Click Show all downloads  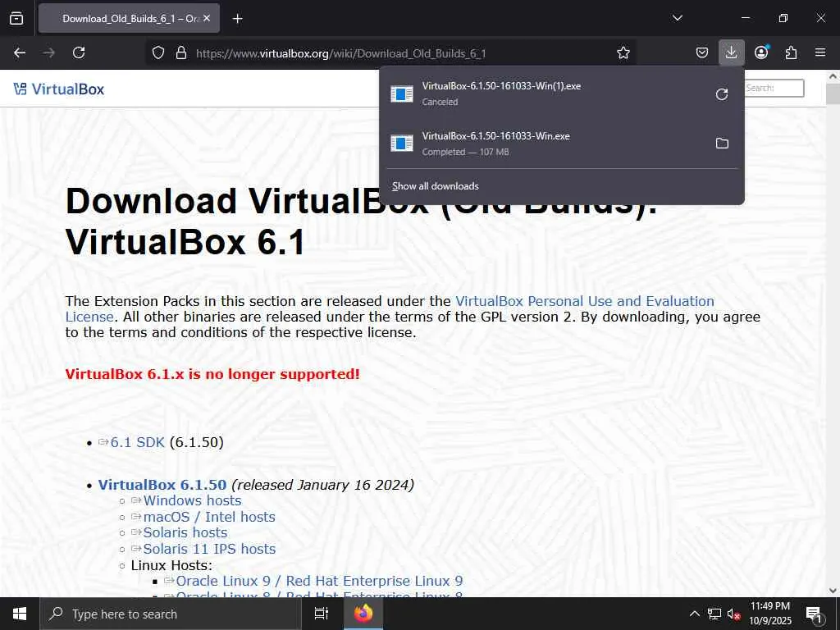[x=435, y=186]
